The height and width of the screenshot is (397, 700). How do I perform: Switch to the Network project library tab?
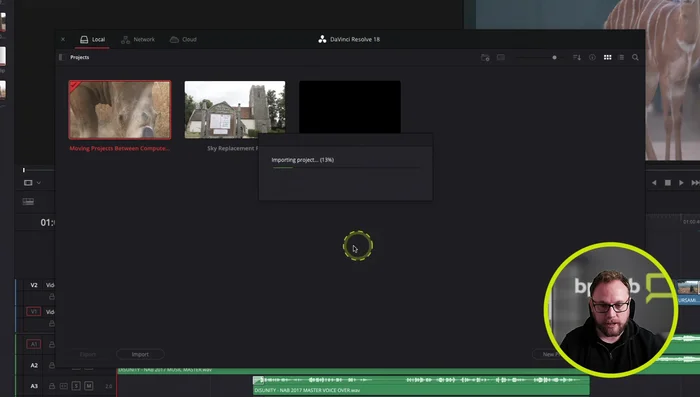click(x=138, y=40)
